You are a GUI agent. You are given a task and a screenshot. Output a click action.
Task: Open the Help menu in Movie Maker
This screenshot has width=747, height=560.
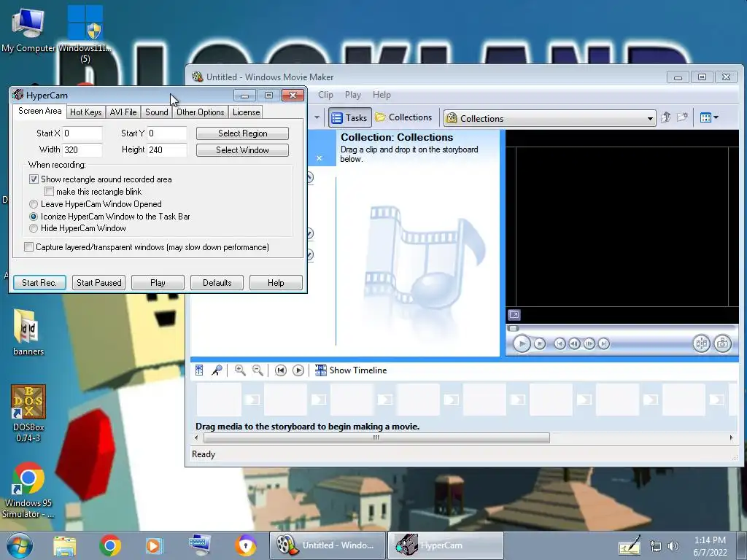[382, 95]
